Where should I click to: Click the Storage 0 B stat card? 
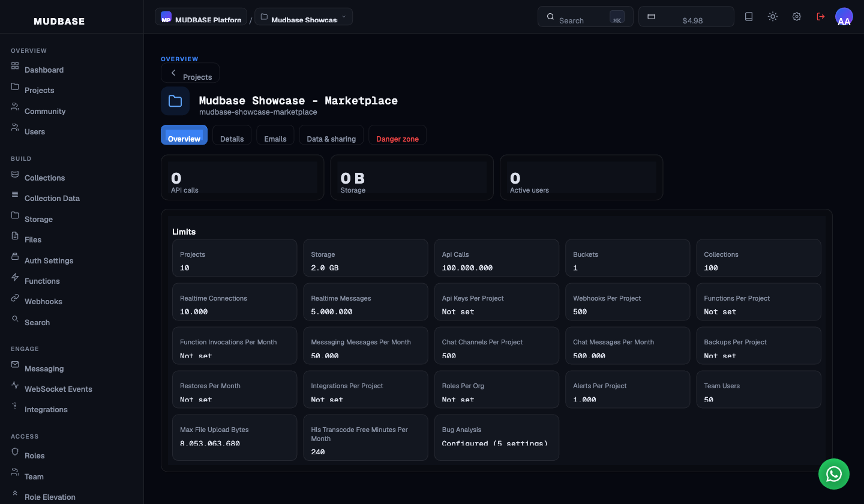[x=412, y=177]
